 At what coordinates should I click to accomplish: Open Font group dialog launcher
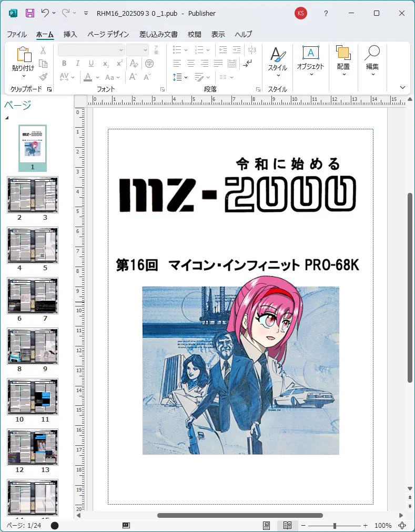[163, 89]
